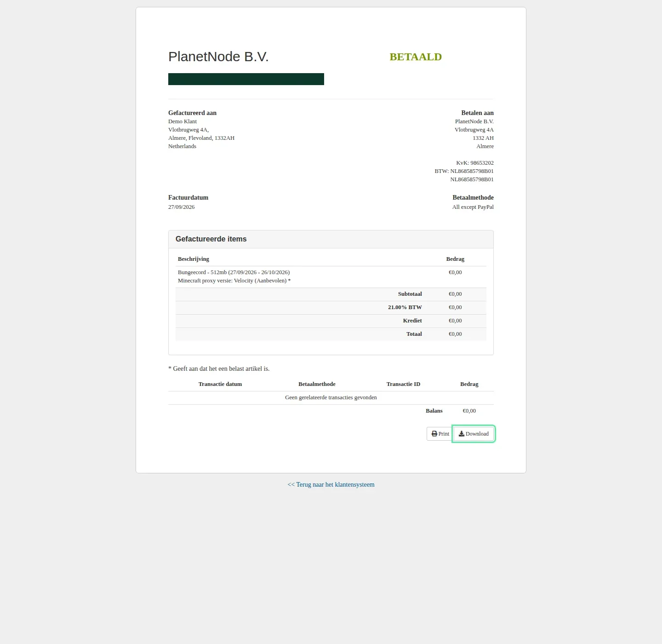The width and height of the screenshot is (662, 644).
Task: Click the All except PayPal payment method text
Action: point(473,207)
